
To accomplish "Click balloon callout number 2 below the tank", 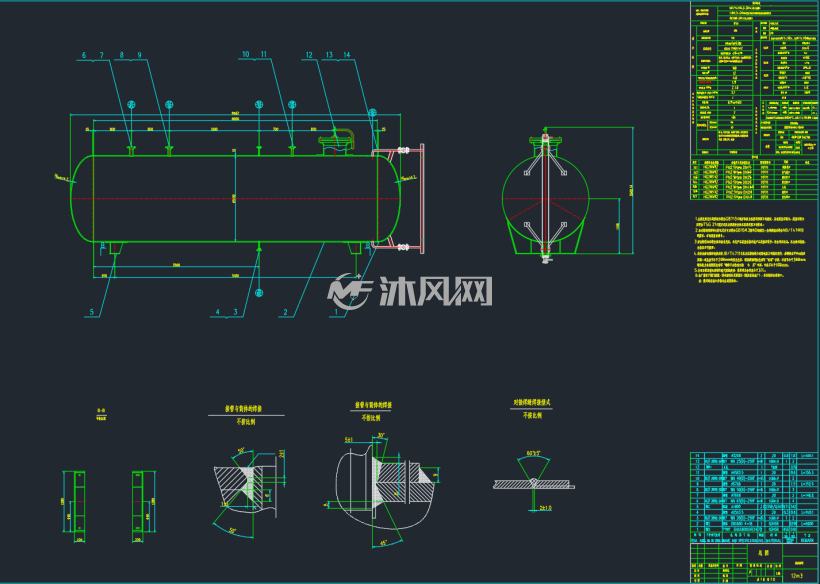I will [x=286, y=312].
